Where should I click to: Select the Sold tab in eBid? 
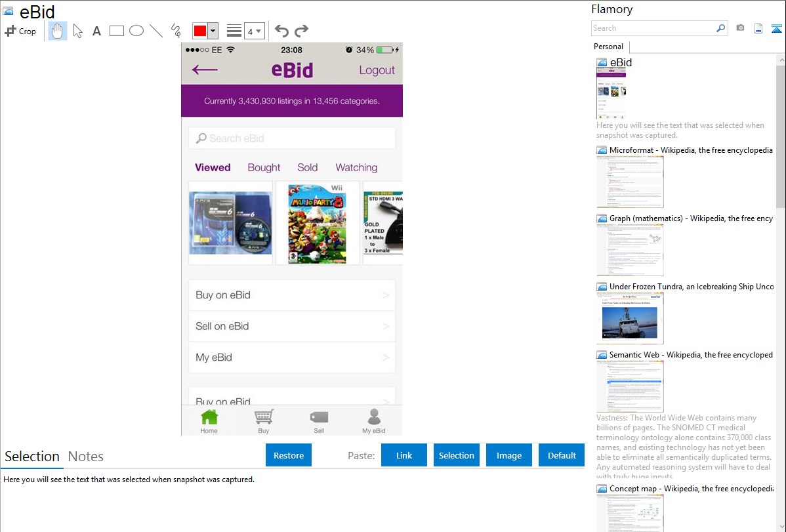(x=307, y=167)
